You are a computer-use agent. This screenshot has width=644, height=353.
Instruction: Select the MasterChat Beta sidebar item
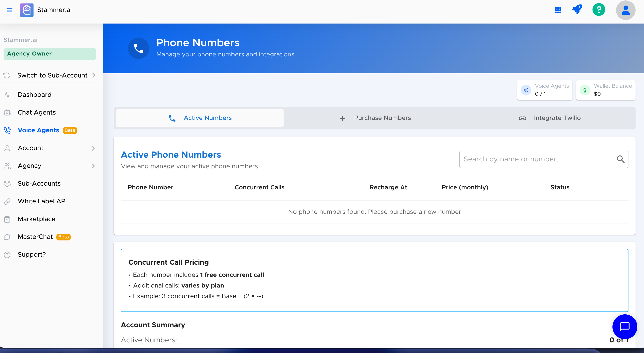pos(35,236)
